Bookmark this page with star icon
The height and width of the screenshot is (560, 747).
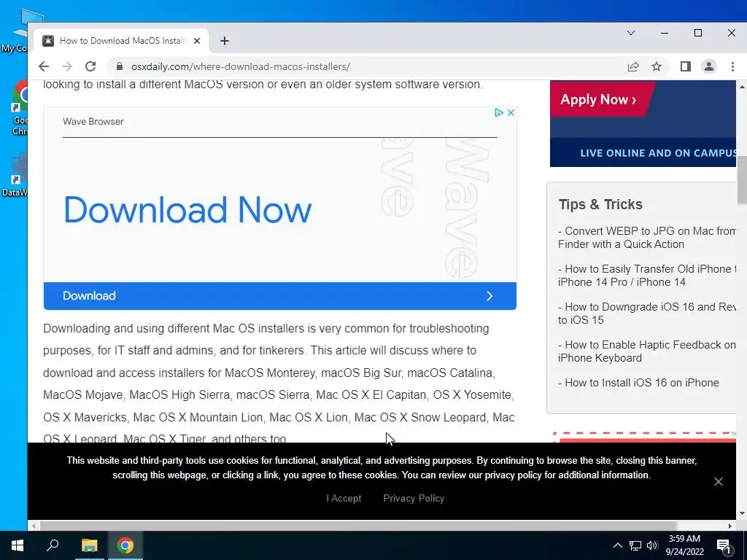(657, 66)
